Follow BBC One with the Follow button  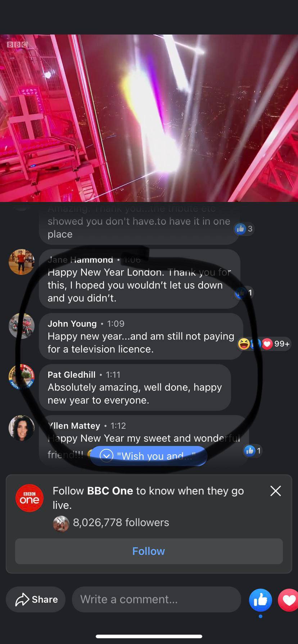coord(149,551)
